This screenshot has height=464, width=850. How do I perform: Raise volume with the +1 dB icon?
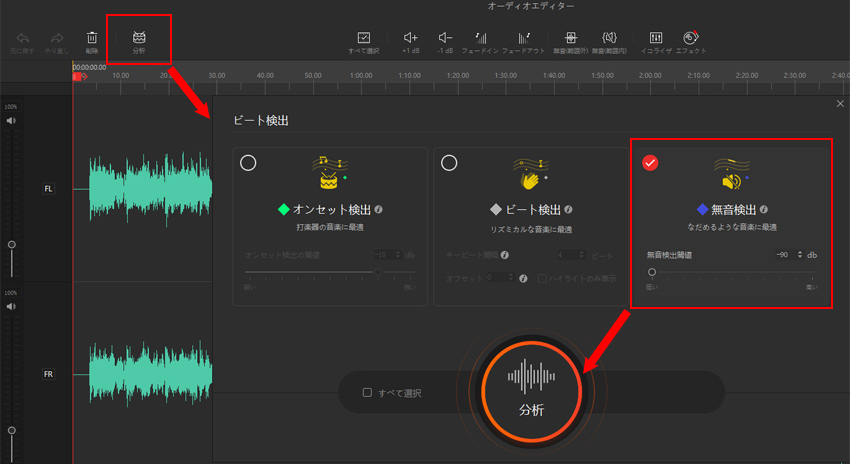click(x=410, y=37)
